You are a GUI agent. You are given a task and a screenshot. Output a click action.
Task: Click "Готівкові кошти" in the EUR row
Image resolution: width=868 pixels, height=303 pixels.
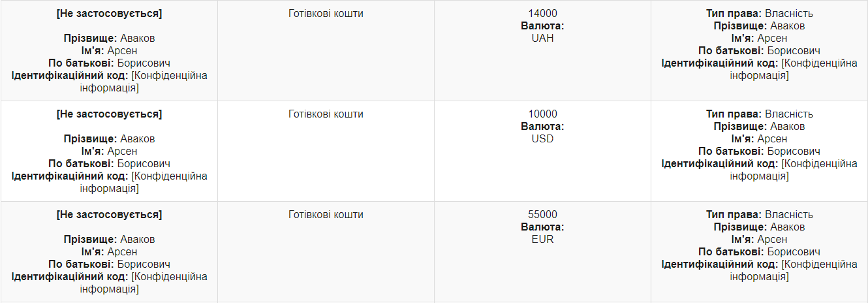(x=326, y=214)
